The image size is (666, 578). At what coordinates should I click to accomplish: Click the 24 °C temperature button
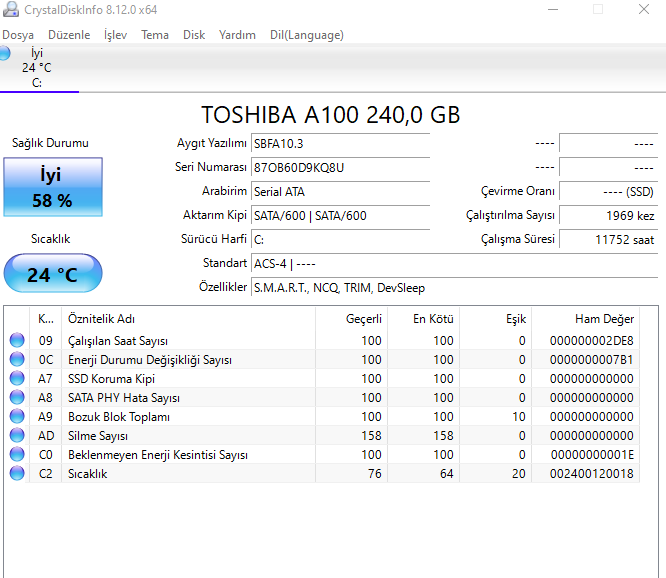(x=53, y=273)
